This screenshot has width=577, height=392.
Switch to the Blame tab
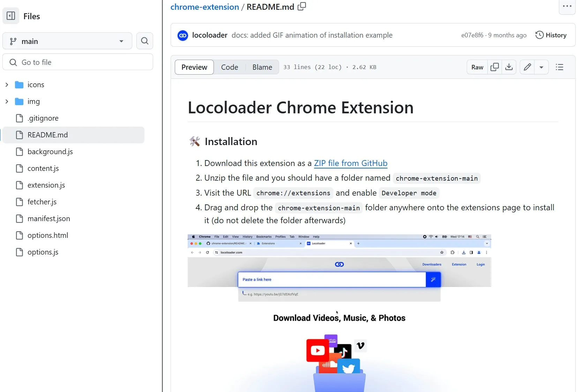click(x=262, y=67)
